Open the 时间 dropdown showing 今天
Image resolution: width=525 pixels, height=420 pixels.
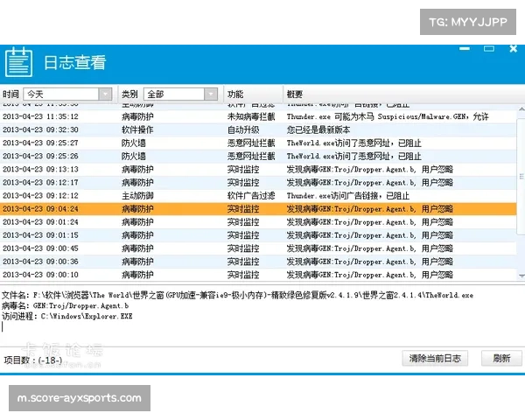(x=61, y=94)
